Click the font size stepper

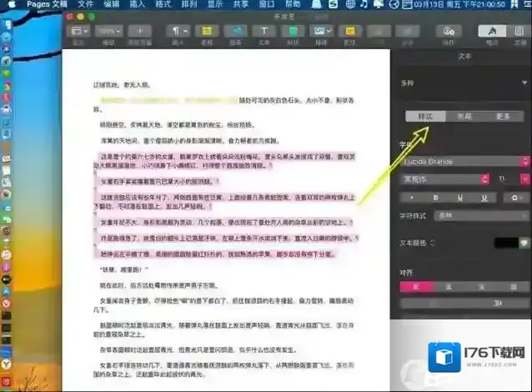pyautogui.click(x=524, y=178)
